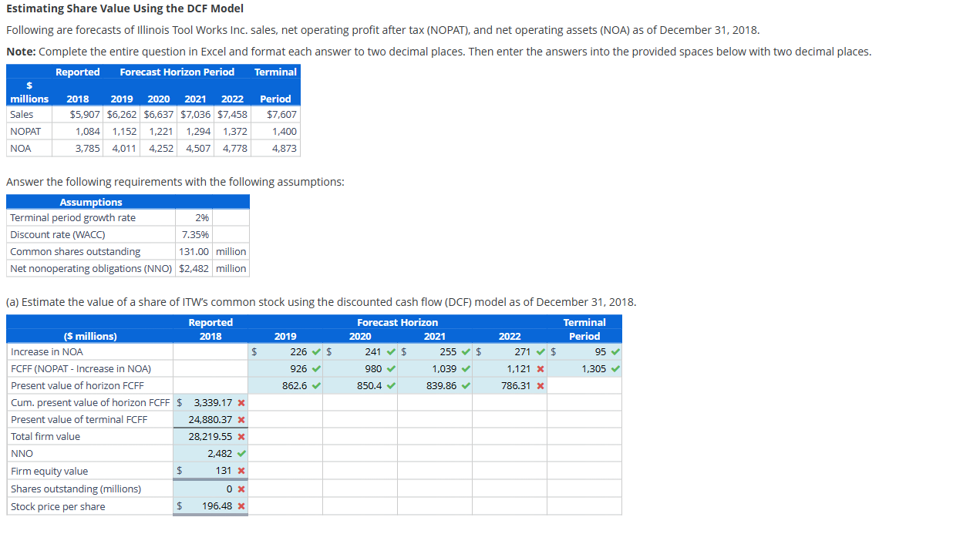Screen dimensions: 980x534
Task: Select the 2019 Increase in NOA cell
Action: [x=285, y=351]
